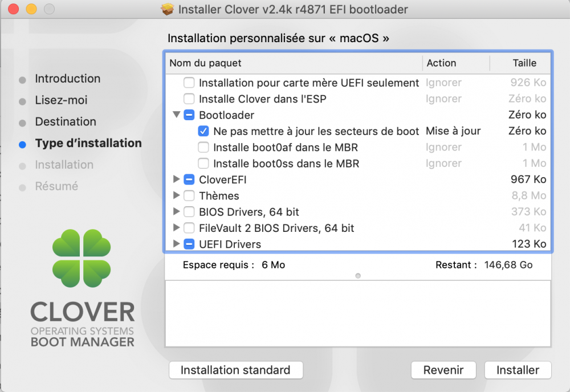Go to the Introduction step
The width and height of the screenshot is (570, 392).
tap(68, 79)
